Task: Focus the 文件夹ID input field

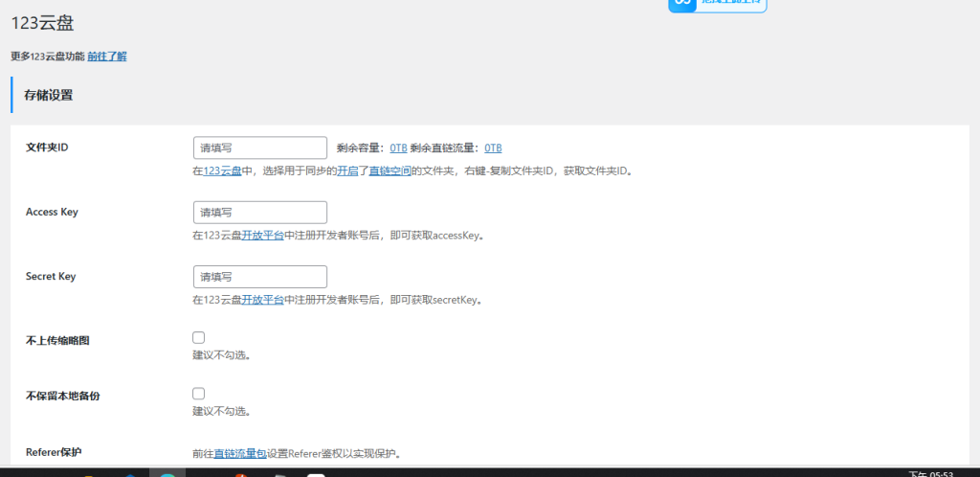Action: coord(260,148)
